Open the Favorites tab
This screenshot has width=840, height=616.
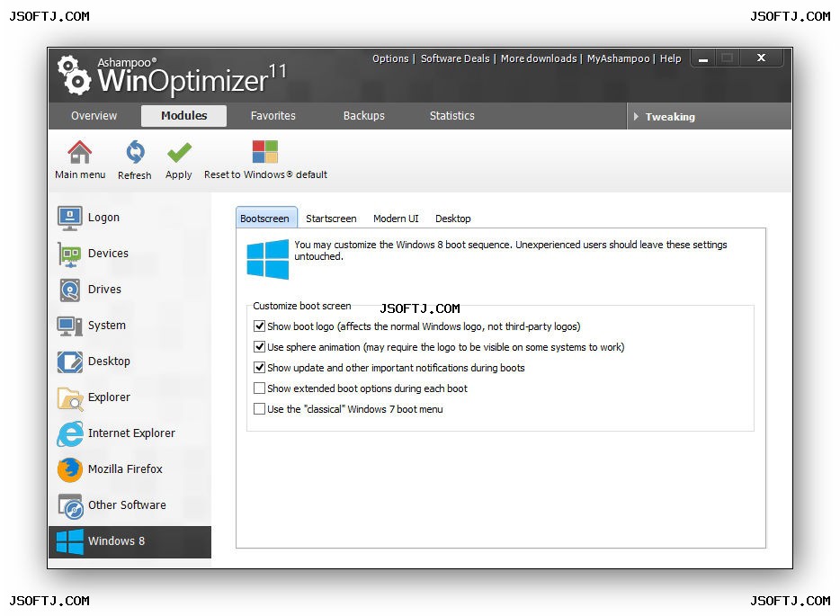(273, 116)
